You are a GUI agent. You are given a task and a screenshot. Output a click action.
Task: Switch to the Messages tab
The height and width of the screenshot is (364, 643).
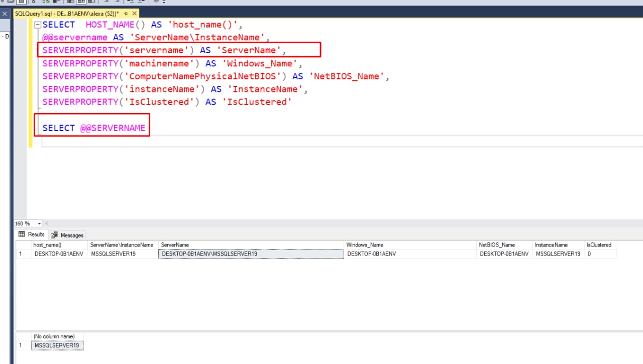tap(67, 235)
